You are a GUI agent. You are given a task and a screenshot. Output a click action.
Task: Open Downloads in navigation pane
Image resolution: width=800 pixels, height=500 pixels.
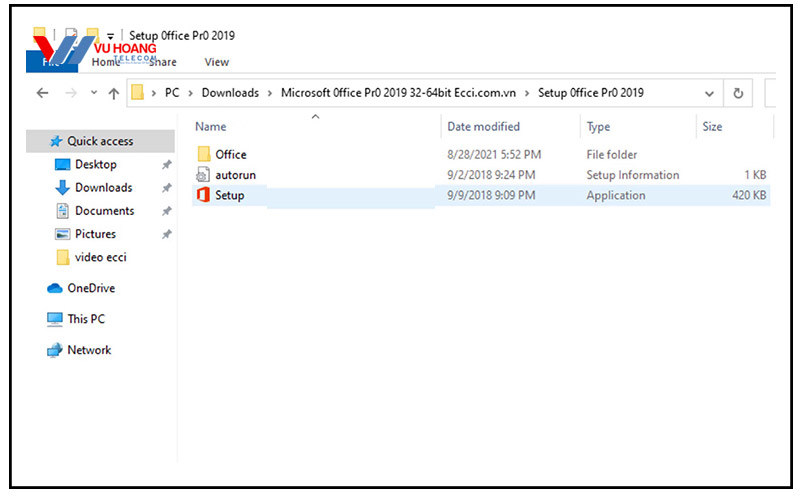point(104,188)
